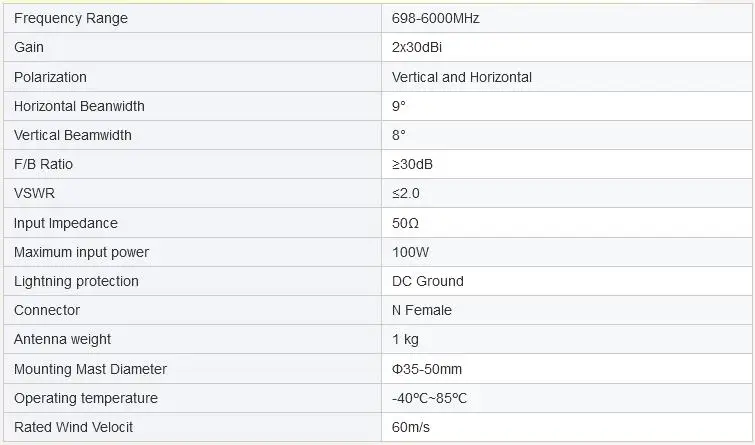This screenshot has width=755, height=445.
Task: Select the DC Ground value cell
Action: pyautogui.click(x=427, y=281)
